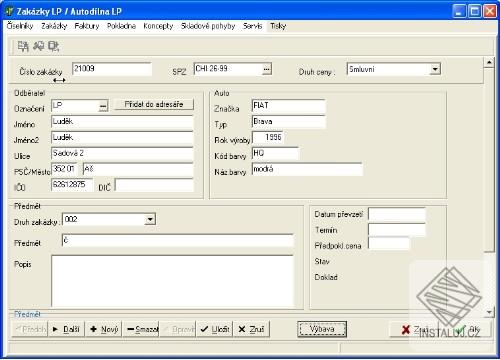Click the Termín input field
Screen dimensions: 500x360
[397, 230]
